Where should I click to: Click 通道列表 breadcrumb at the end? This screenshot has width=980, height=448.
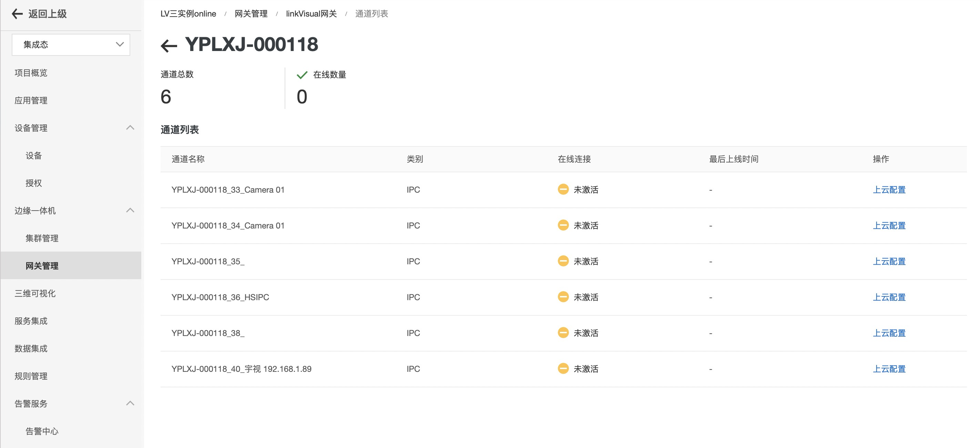pos(372,14)
